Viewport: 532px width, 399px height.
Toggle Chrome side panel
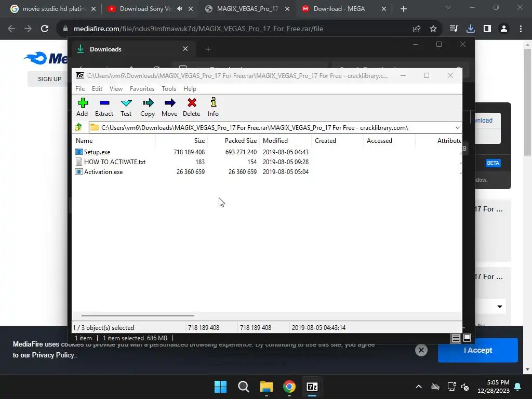pyautogui.click(x=487, y=29)
